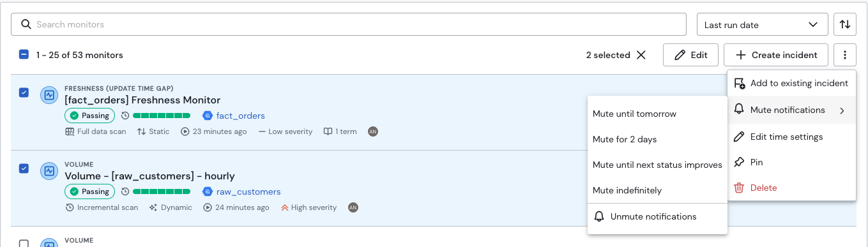The image size is (868, 247).
Task: Uncheck the fact_orders Freshness Monitor checkbox
Action: 24,93
